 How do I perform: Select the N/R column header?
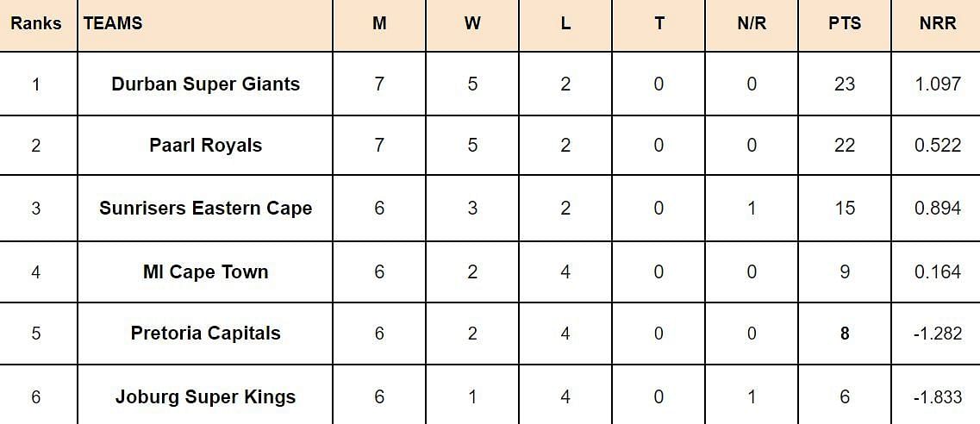pyautogui.click(x=752, y=24)
